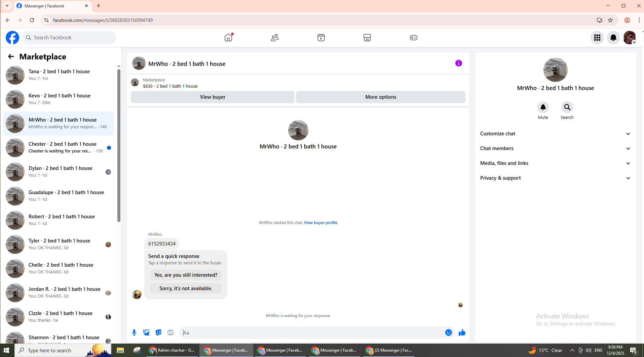Open the notifications bell in header
Viewport: 644px width, 357px height.
coord(613,38)
